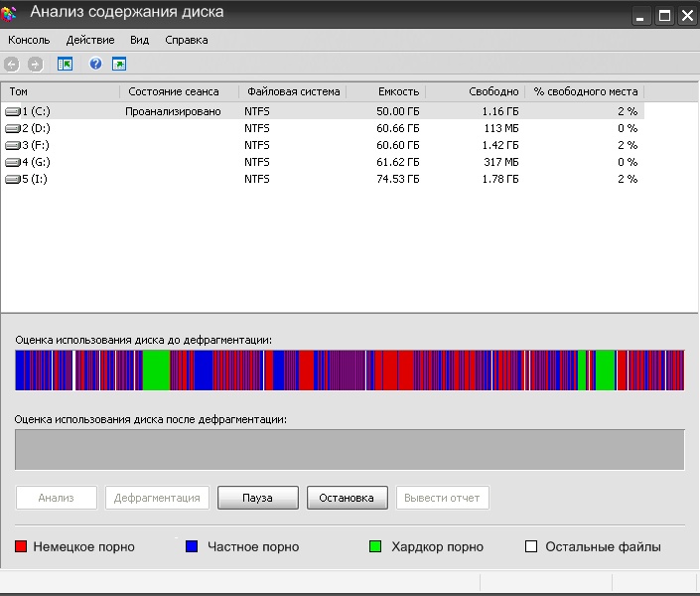Select drive icon for volume 2 (D:)
This screenshot has width=700, height=596.
pos(13,129)
